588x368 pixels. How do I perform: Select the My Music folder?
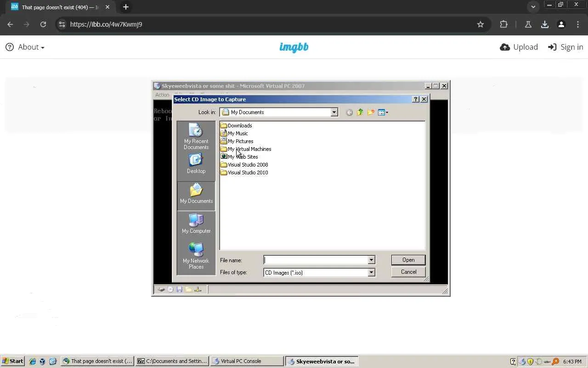tap(234, 133)
